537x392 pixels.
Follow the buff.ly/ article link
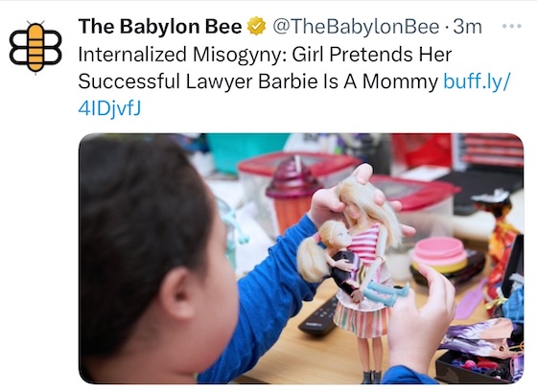(477, 81)
